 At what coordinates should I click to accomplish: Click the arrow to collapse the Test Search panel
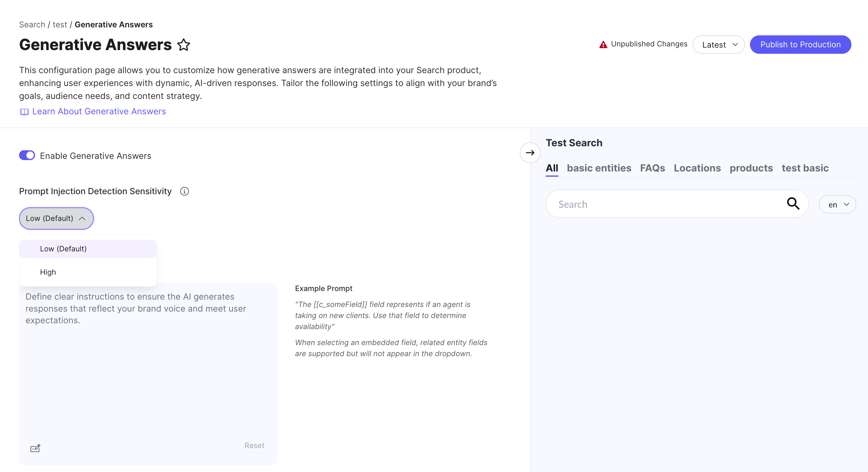[x=530, y=153]
